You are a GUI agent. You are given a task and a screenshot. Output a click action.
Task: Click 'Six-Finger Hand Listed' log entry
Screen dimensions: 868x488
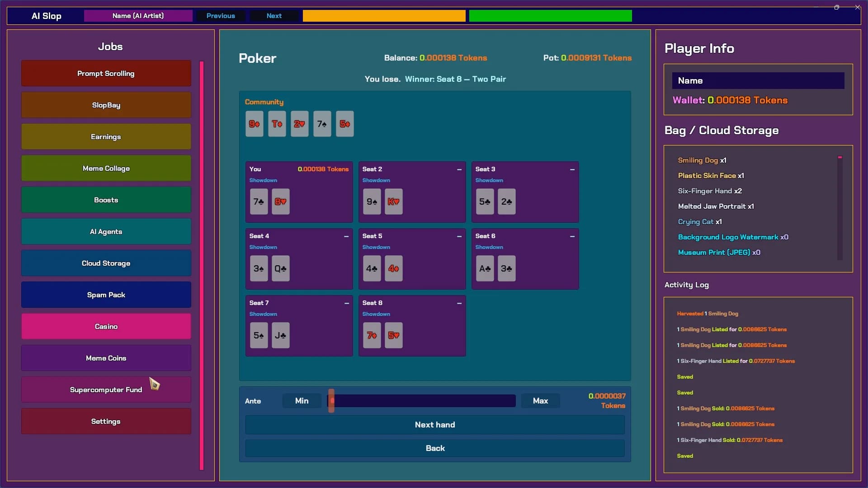point(736,361)
